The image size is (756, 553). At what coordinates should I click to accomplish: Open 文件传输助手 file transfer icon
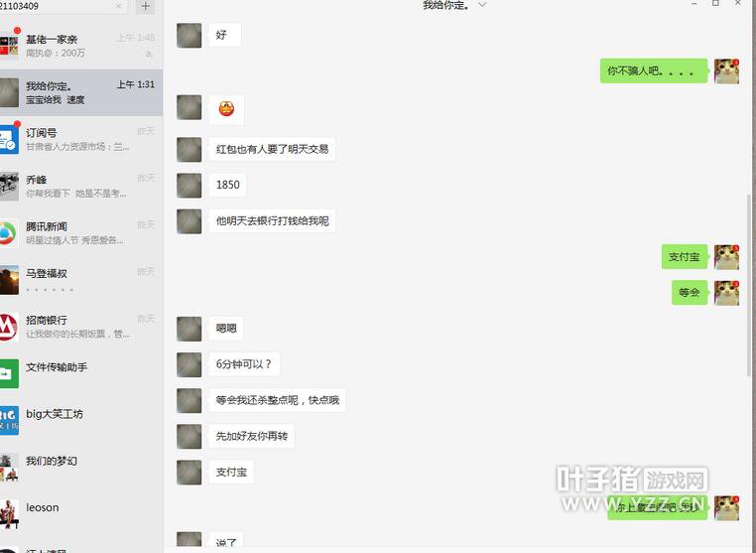(8, 373)
